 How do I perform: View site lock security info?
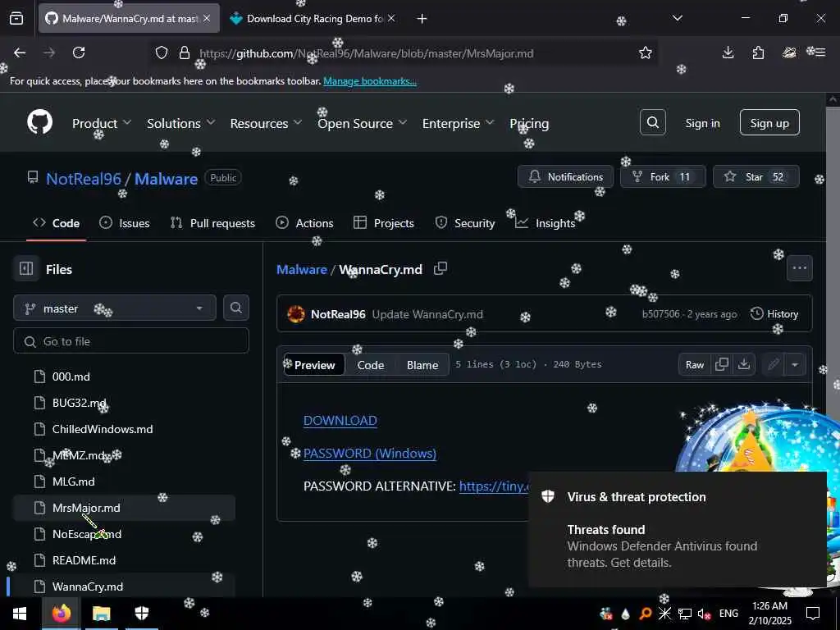(x=185, y=52)
